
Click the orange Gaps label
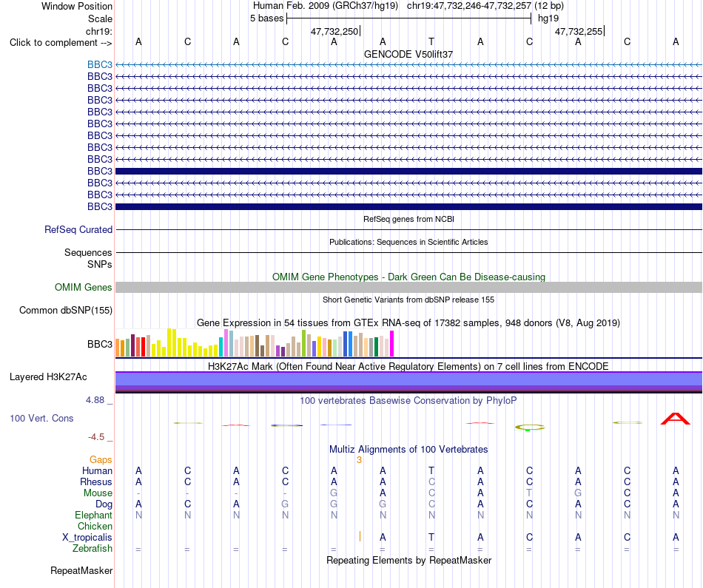pyautogui.click(x=101, y=459)
